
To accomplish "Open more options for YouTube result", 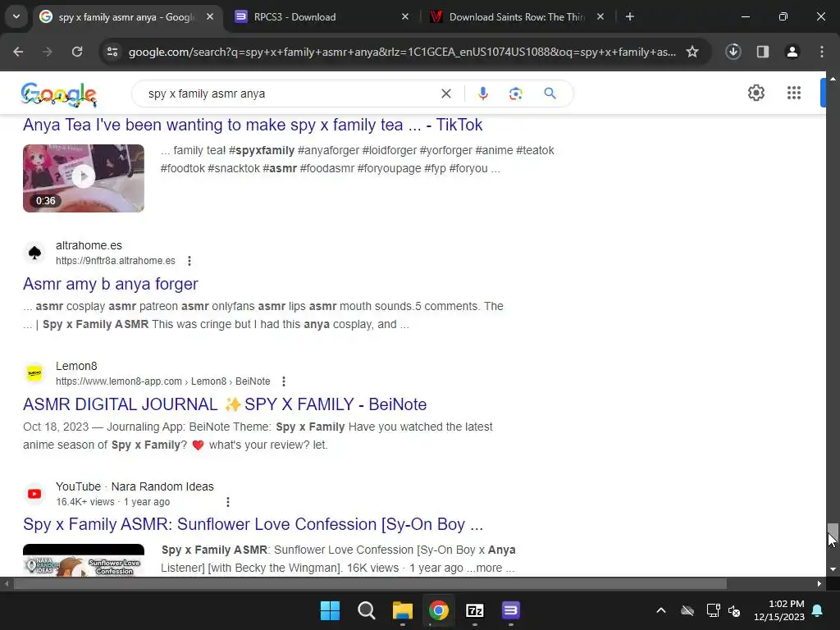I will [228, 502].
